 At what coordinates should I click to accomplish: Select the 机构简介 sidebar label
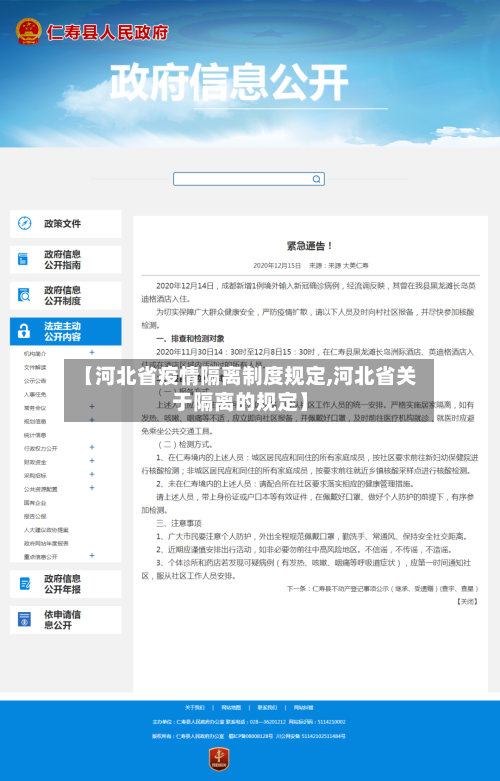click(35, 354)
